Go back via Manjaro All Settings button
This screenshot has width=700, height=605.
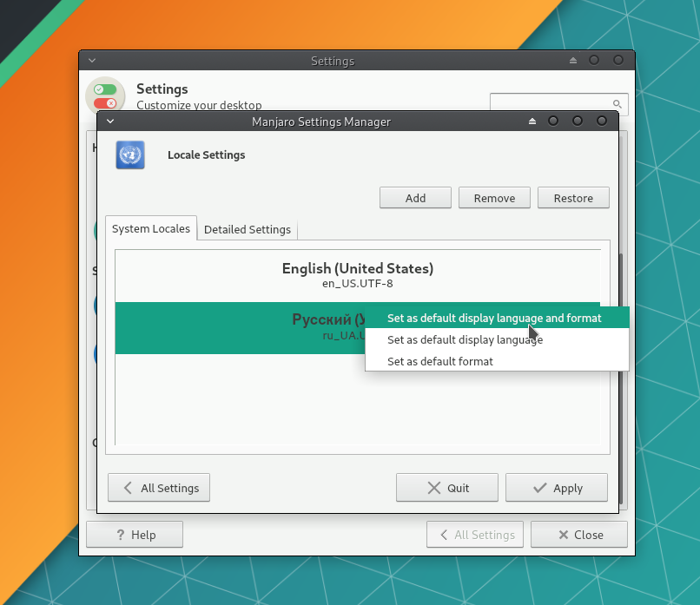tap(159, 488)
